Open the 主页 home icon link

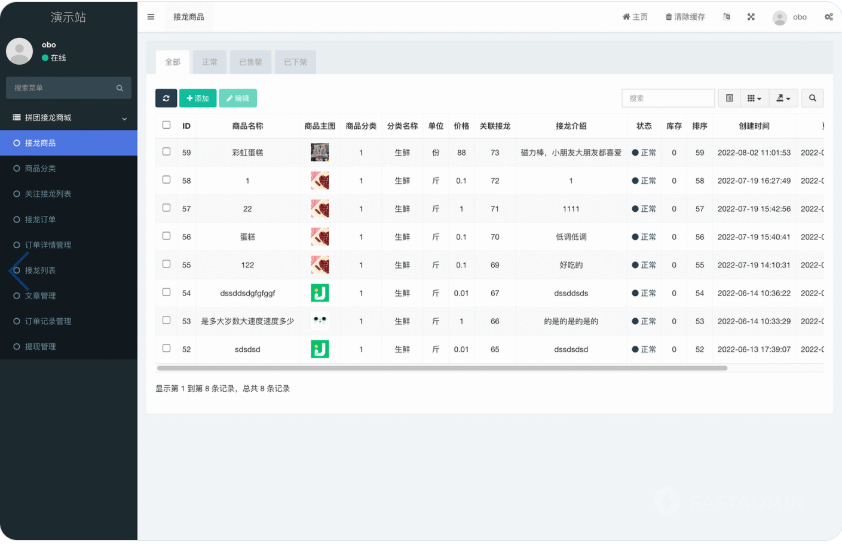point(635,17)
